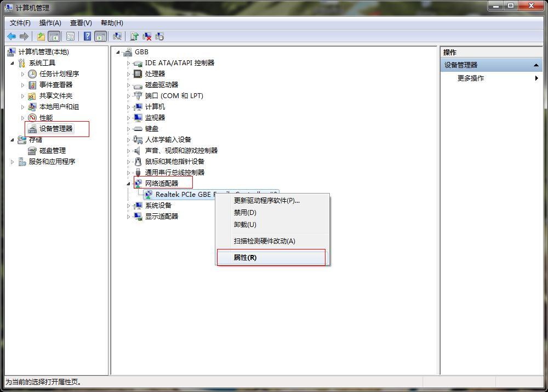Click the Scan for hardware changes toolbar icon
548x392 pixels.
(x=117, y=36)
